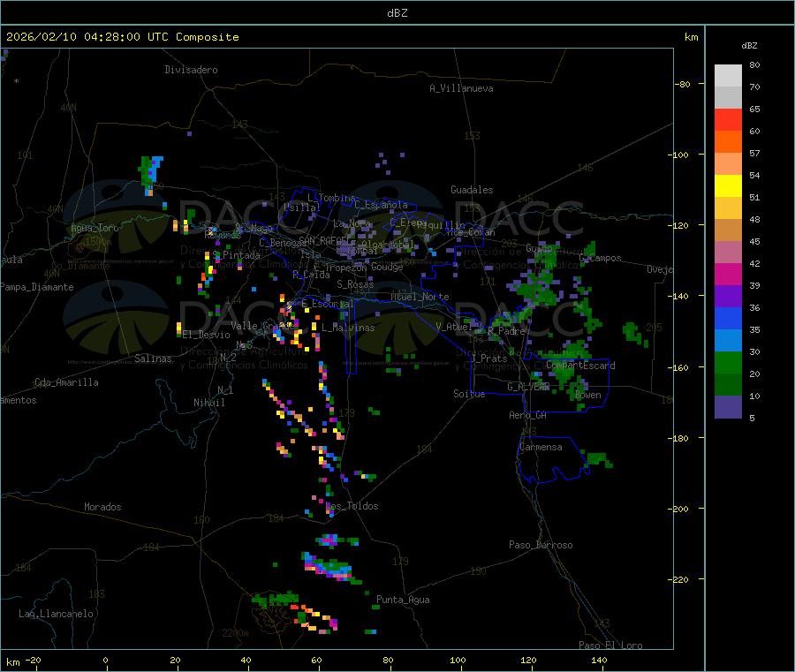Click the green 20-30 dBZ legend swatch
Viewport: 795px width, 672px height.
728,362
